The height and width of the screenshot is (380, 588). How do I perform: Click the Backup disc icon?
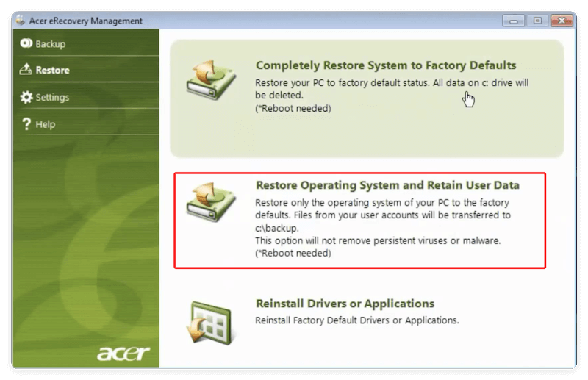(x=26, y=43)
